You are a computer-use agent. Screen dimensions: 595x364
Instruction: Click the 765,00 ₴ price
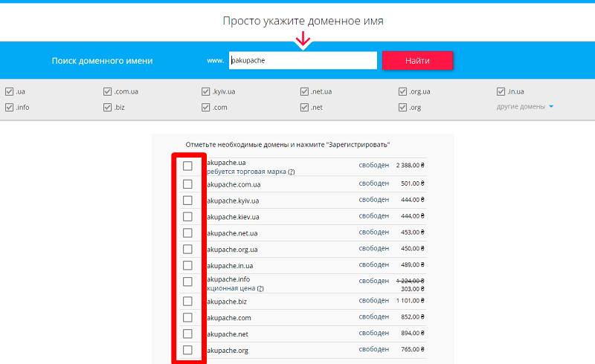click(413, 350)
